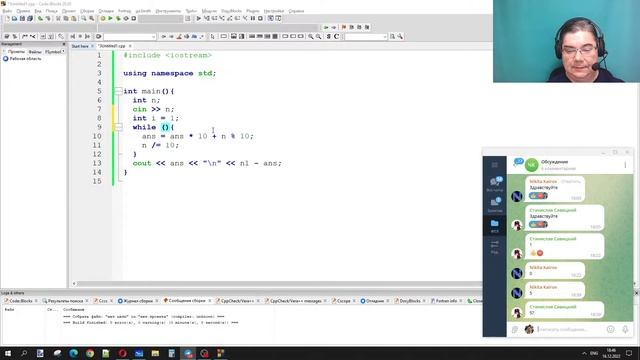Click the Break debugger pause icon

[x=253, y=18]
